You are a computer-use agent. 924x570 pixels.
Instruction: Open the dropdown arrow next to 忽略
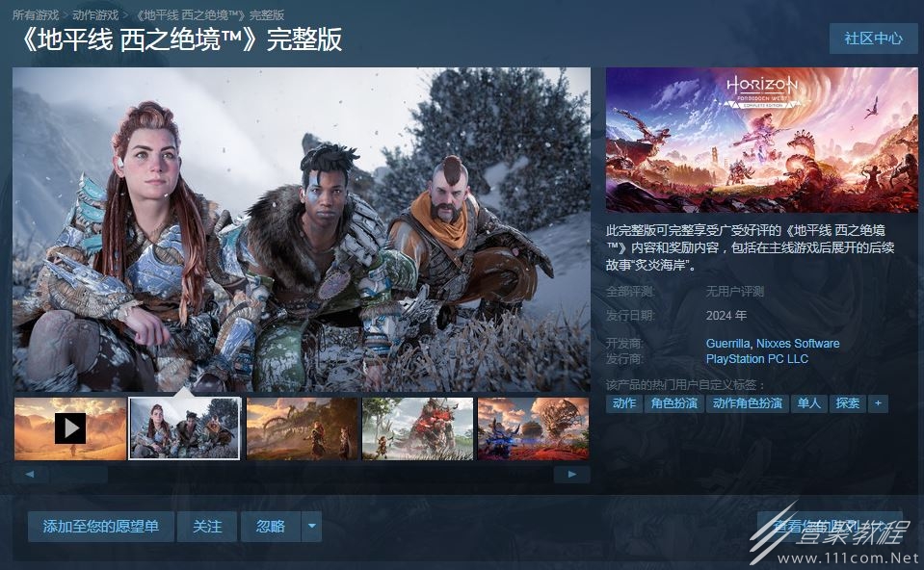pyautogui.click(x=312, y=526)
